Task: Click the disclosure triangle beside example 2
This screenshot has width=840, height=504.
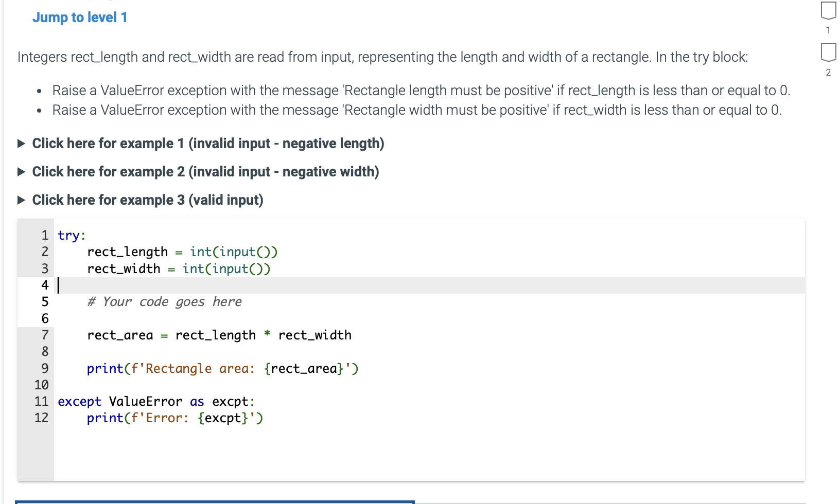Action: [21, 172]
